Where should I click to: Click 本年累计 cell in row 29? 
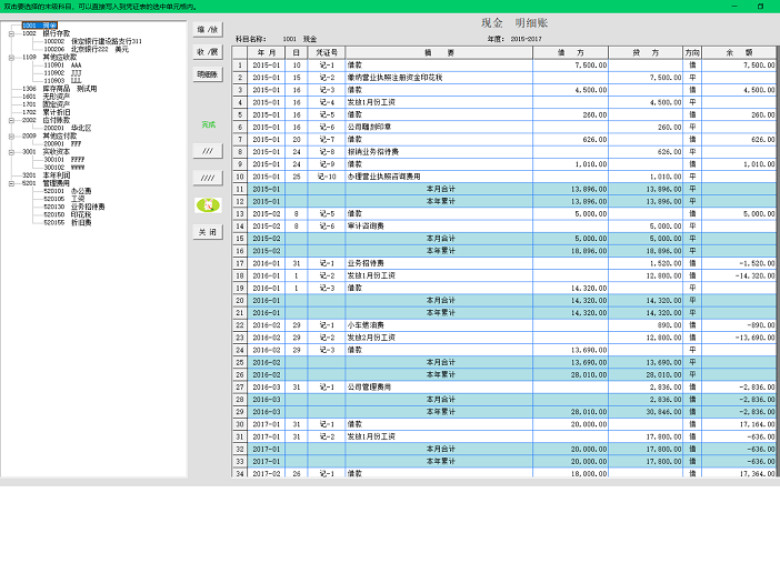441,412
